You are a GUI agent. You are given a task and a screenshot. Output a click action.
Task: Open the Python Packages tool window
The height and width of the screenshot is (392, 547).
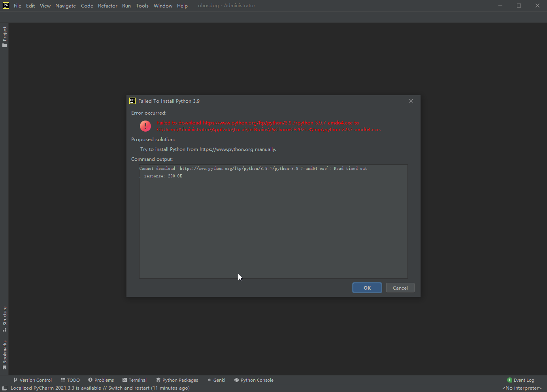coord(177,380)
